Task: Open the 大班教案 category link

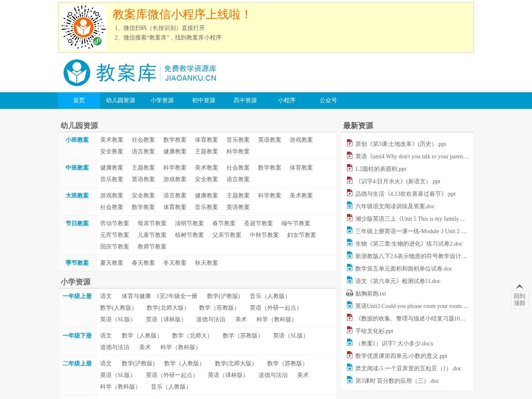Action: (x=77, y=196)
